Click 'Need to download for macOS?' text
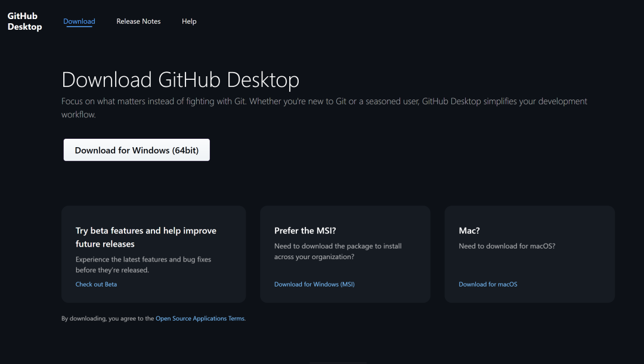This screenshot has width=644, height=364. 507,246
